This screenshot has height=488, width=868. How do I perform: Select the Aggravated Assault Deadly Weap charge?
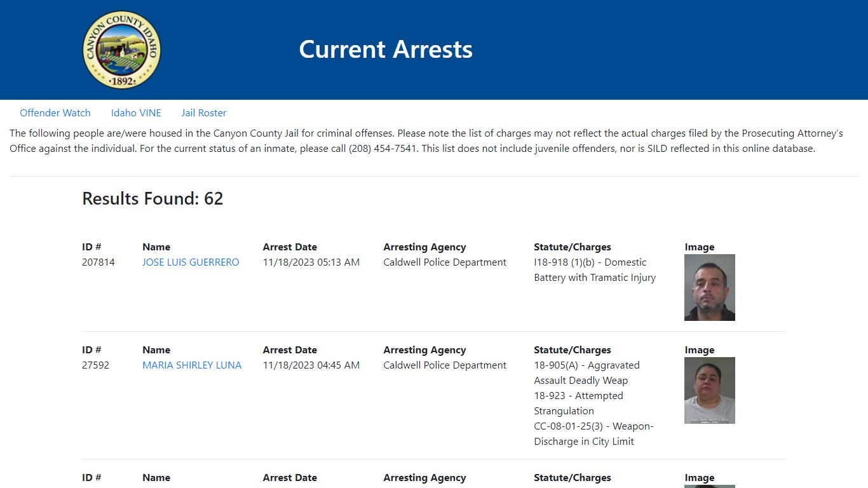pos(587,373)
